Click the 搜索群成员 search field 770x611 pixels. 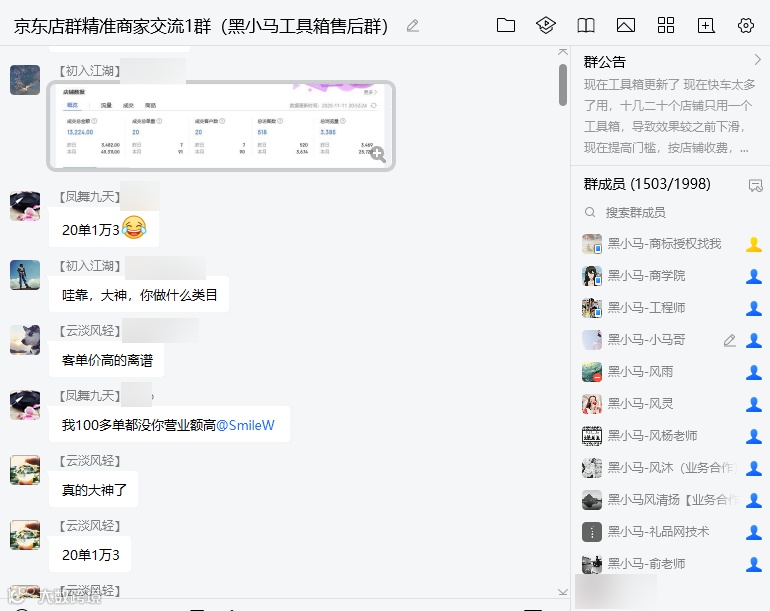tap(670, 212)
